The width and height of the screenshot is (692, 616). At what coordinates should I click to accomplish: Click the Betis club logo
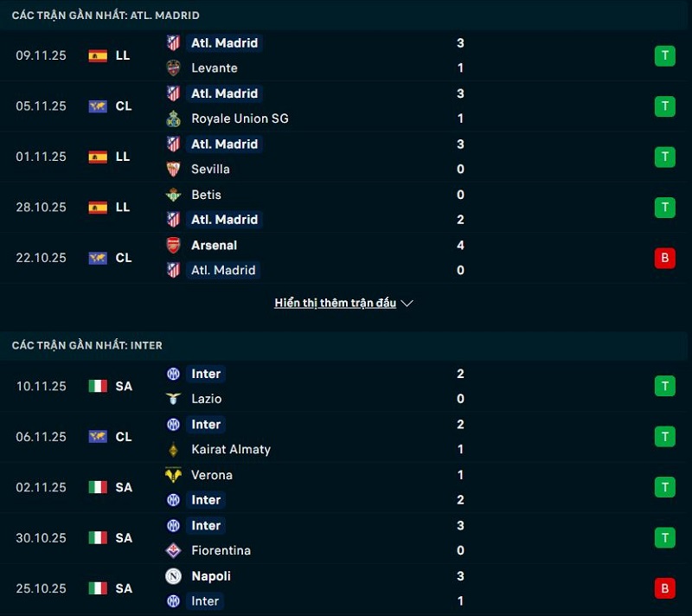174,195
